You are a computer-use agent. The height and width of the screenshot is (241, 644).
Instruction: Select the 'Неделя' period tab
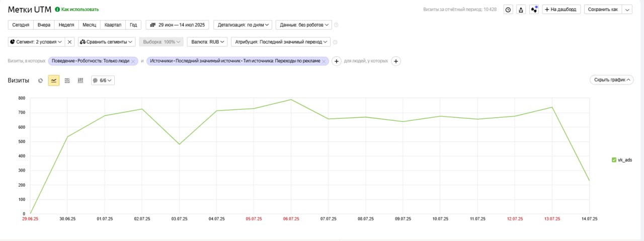click(66, 25)
